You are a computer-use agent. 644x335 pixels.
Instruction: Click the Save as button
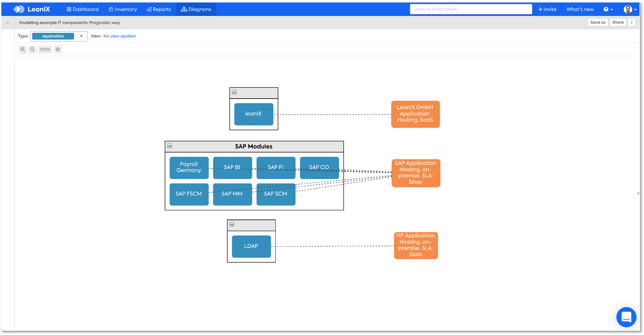coord(598,22)
